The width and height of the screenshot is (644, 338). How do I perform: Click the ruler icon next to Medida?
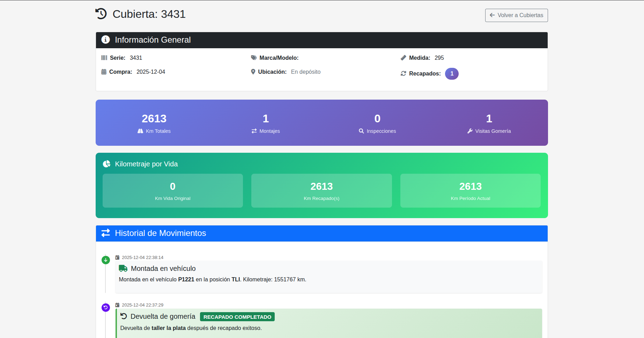click(403, 58)
